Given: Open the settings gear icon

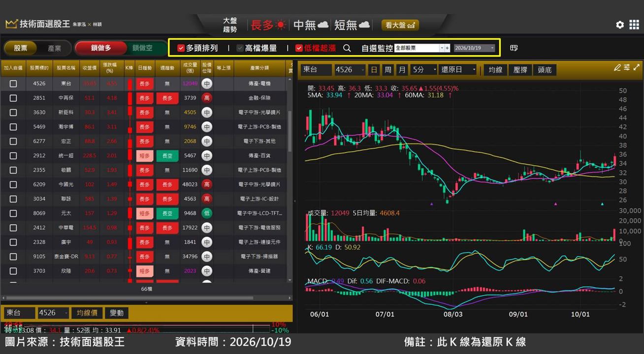Looking at the screenshot, I should pyautogui.click(x=620, y=25).
